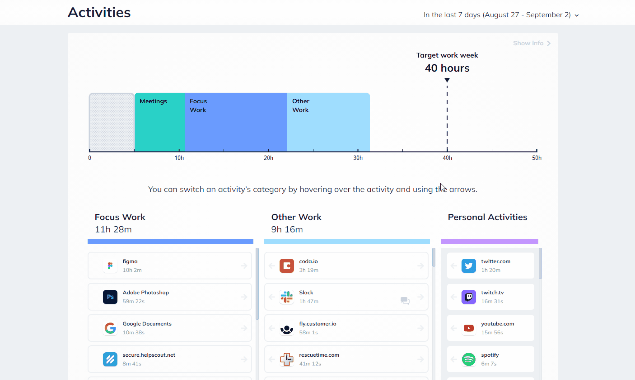The height and width of the screenshot is (380, 635).
Task: Move rescuetime.com left with its arrow
Action: click(272, 359)
